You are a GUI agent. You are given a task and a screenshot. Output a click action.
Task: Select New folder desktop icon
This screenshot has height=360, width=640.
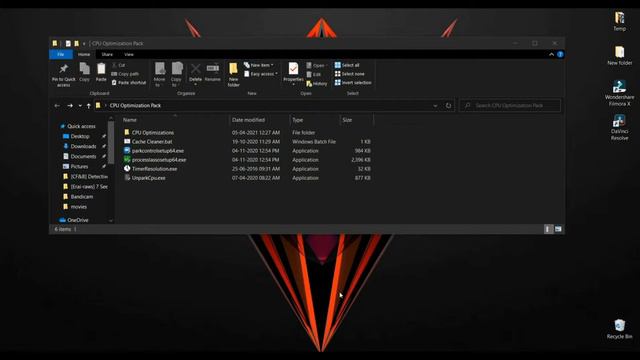click(619, 56)
